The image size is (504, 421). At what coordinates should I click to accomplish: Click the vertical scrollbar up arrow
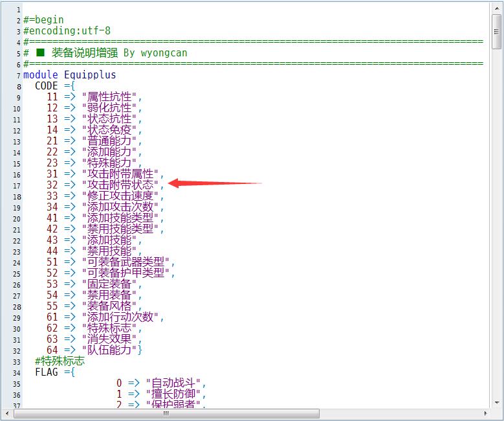click(x=497, y=8)
